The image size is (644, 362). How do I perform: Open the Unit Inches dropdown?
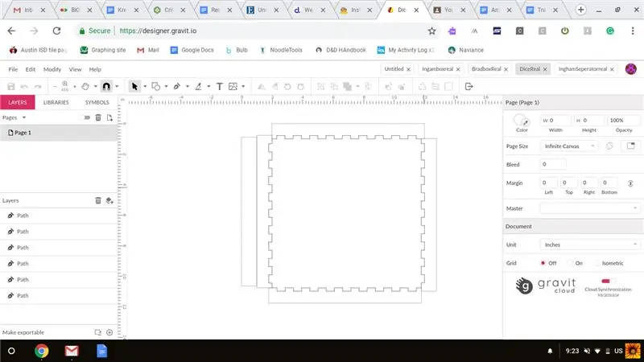(x=590, y=245)
